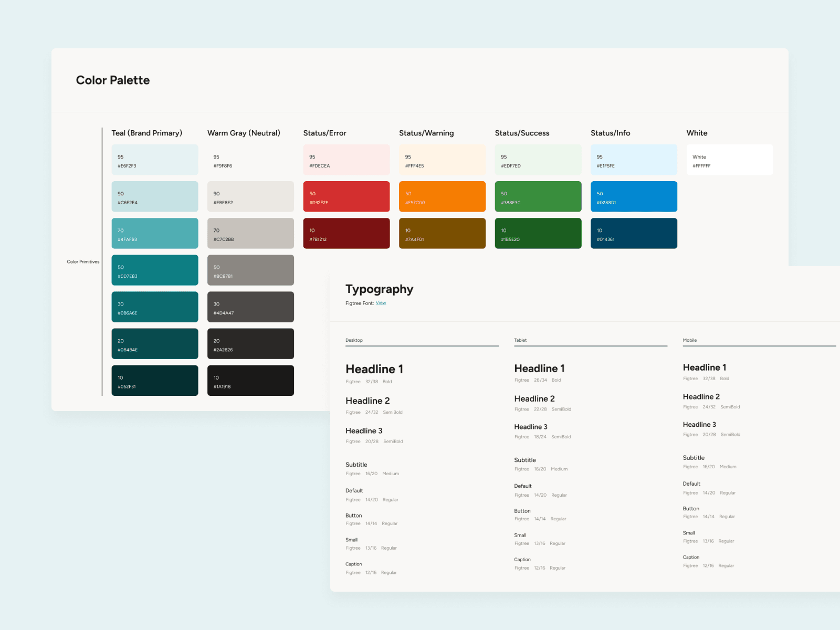Choose the dark green Success 10 swatch

pos(538,233)
